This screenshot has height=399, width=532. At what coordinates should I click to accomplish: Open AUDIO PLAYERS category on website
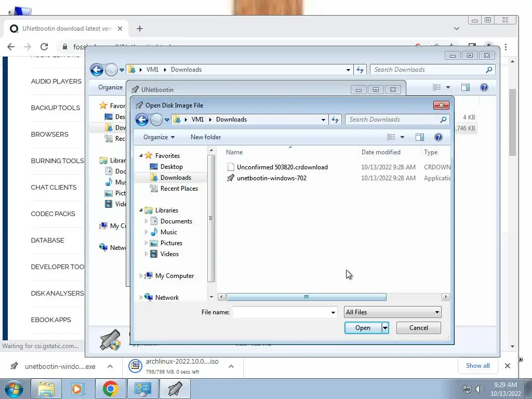[x=56, y=82]
